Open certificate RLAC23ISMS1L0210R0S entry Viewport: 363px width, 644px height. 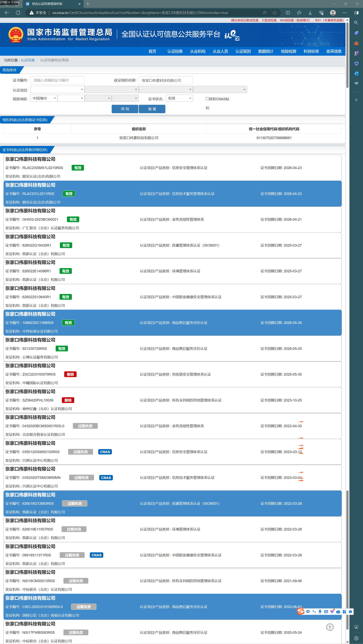172,168
